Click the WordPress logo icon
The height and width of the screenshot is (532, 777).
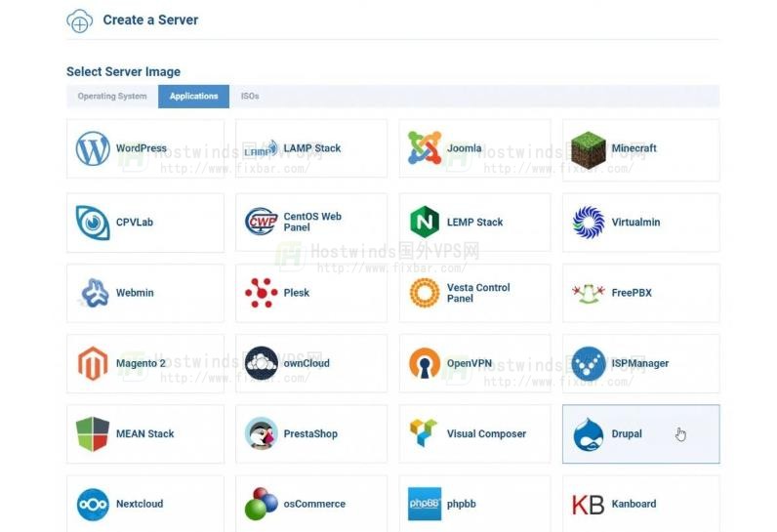tap(93, 148)
